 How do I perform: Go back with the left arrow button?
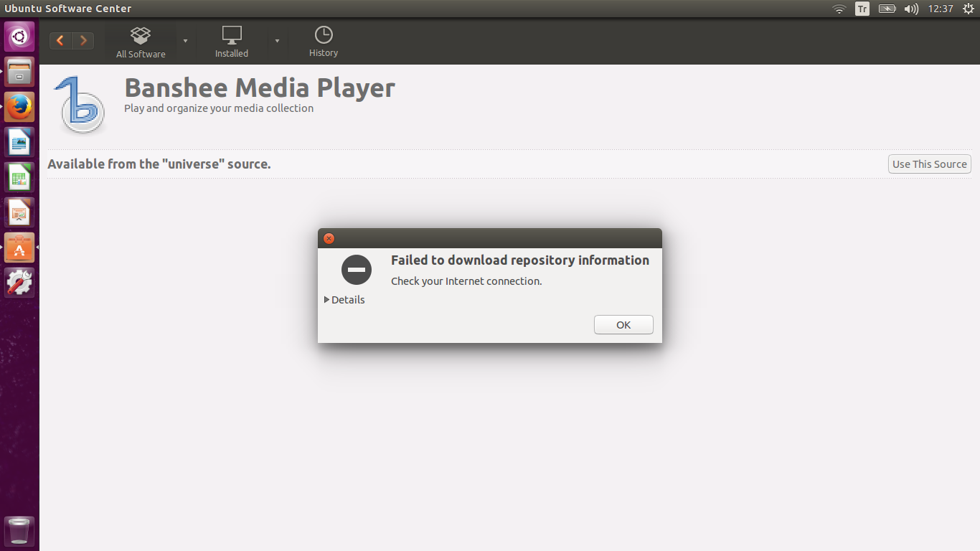click(60, 40)
